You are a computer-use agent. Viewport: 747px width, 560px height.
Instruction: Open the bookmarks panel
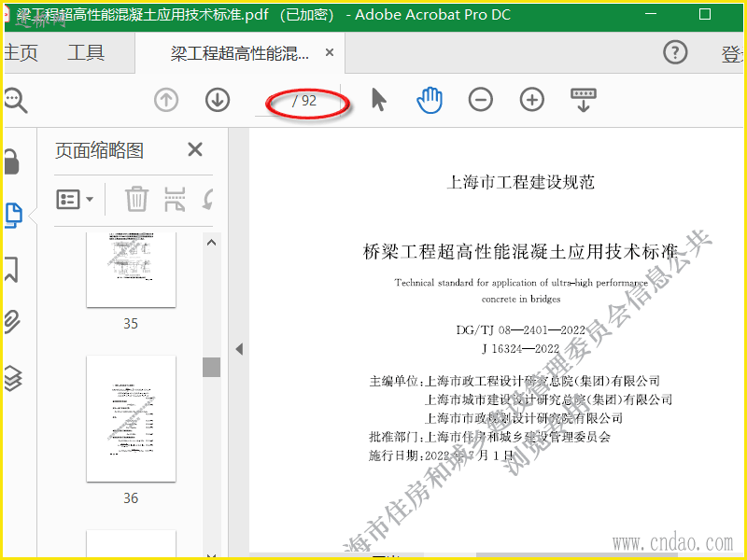(11, 270)
